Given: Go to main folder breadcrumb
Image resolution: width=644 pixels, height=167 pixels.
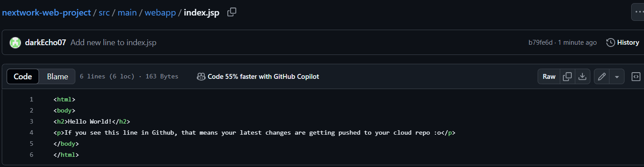Looking at the screenshot, I should (127, 12).
